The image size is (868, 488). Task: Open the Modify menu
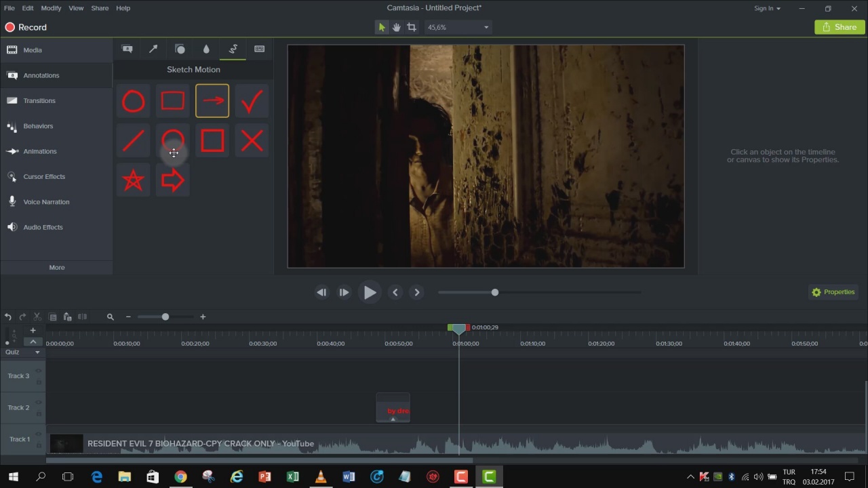(51, 8)
